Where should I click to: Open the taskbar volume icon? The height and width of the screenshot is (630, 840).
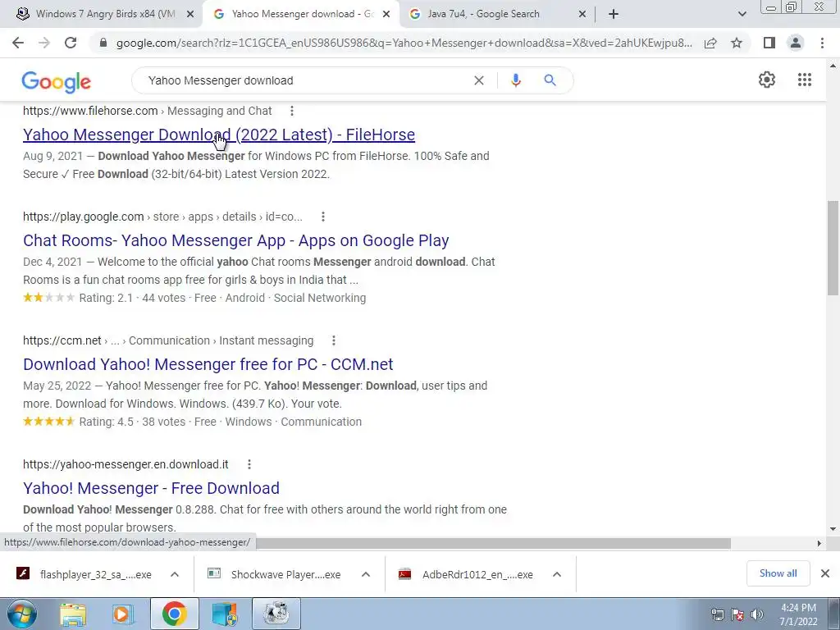[x=757, y=614]
